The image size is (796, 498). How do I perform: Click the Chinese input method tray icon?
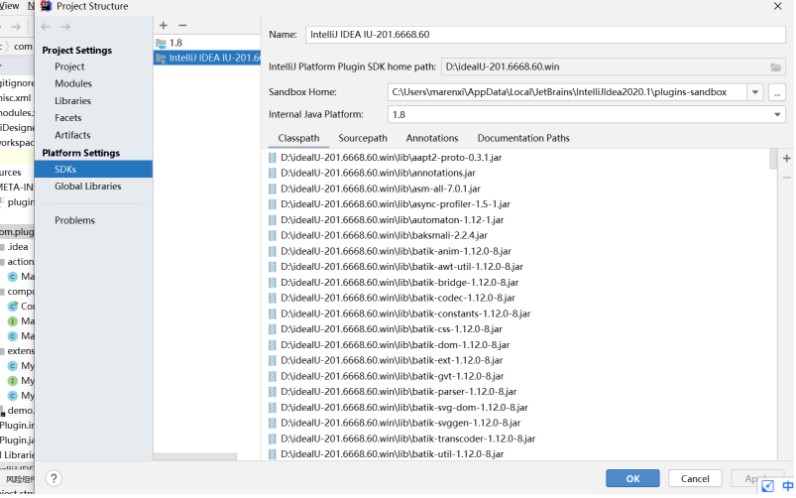(x=788, y=486)
